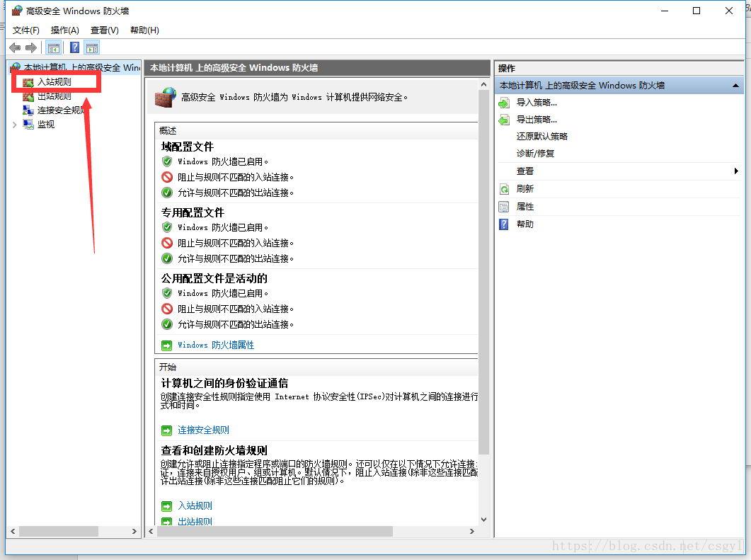Click center pane horizontal scrollbar right arrow
Image resolution: width=751 pixels, height=560 pixels.
(x=472, y=531)
